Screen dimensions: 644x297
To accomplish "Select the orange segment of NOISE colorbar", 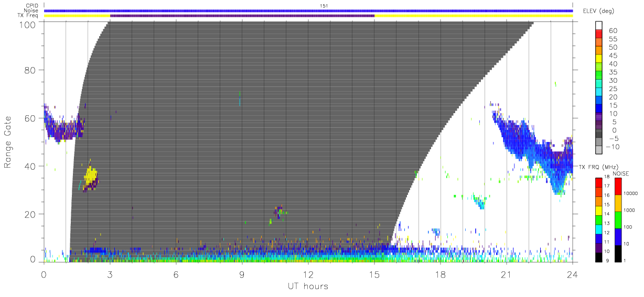I will (618, 203).
